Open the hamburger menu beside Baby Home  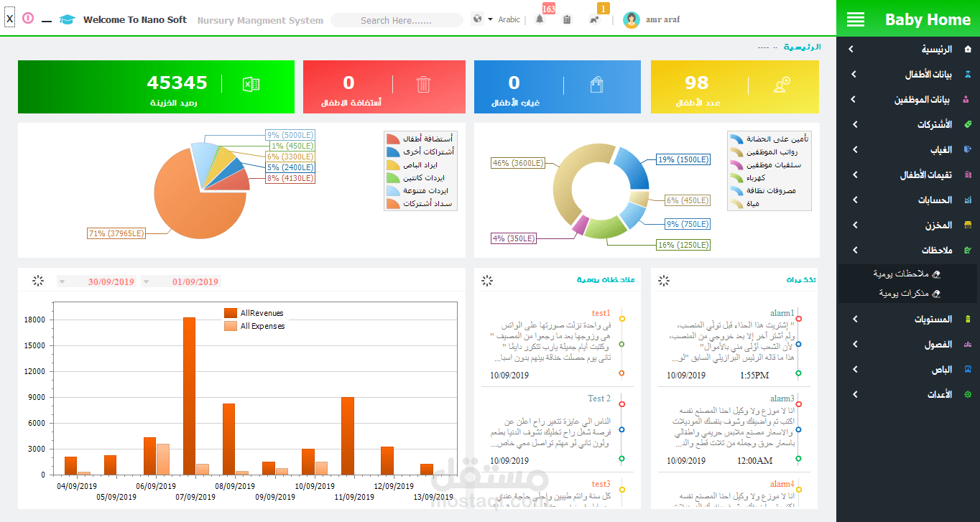click(x=856, y=19)
